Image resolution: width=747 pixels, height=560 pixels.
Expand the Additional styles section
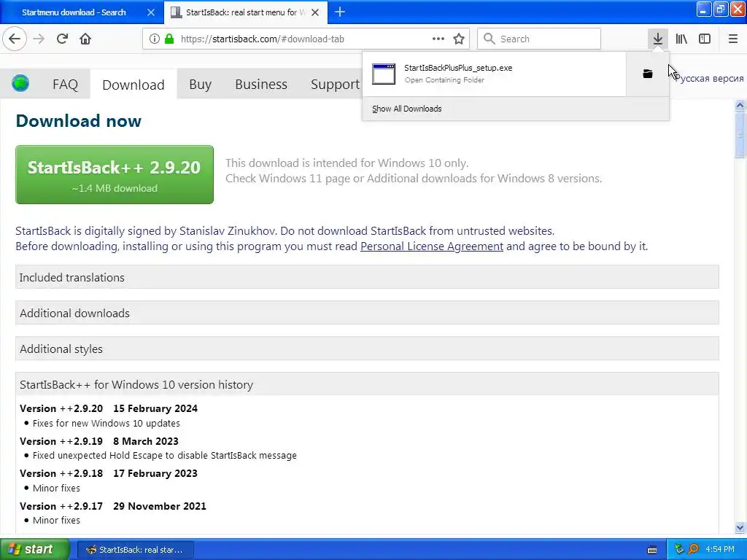click(x=367, y=349)
